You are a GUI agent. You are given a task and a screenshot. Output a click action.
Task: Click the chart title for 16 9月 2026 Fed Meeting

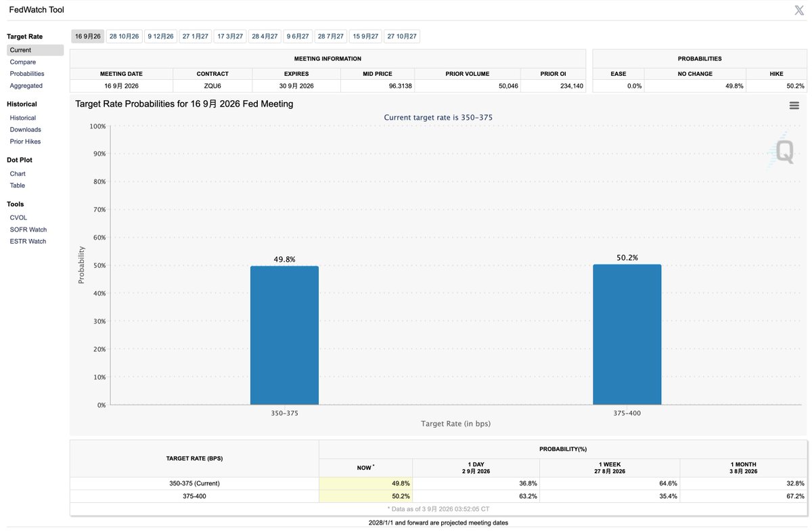[x=184, y=104]
